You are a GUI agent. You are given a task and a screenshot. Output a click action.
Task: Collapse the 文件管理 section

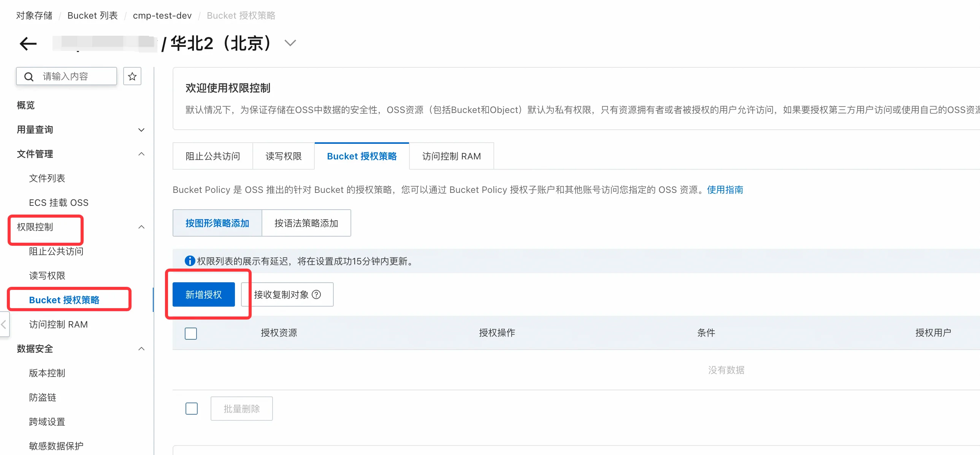tap(141, 154)
